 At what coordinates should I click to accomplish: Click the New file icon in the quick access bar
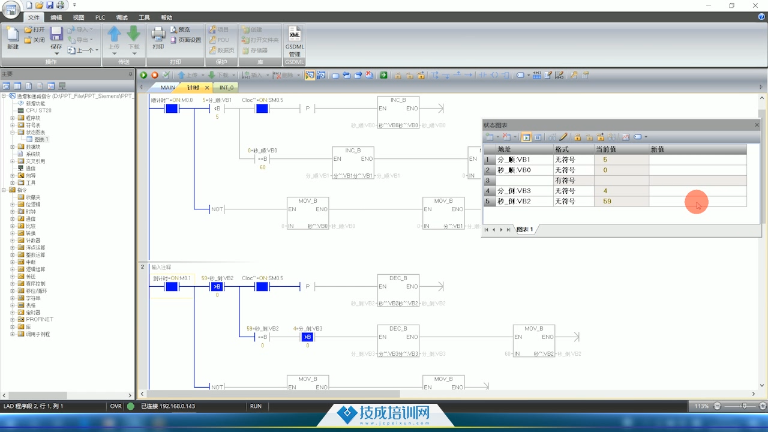[29, 5]
